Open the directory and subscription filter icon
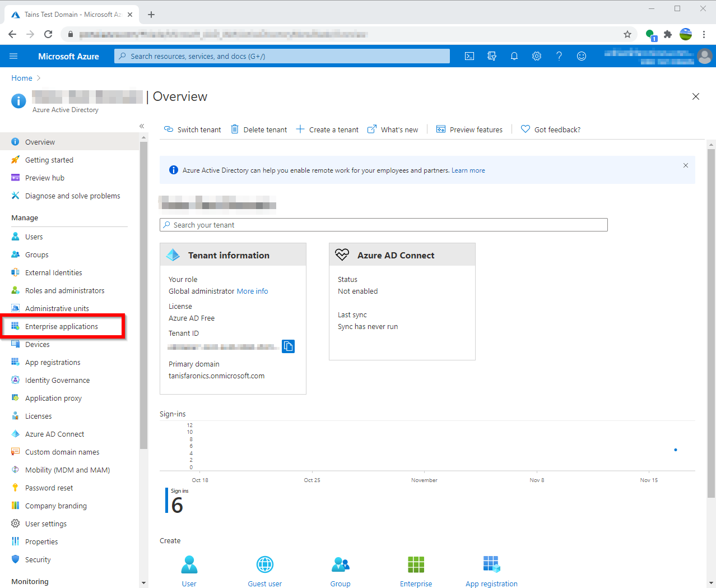Screen dimensions: 716x588 492,56
